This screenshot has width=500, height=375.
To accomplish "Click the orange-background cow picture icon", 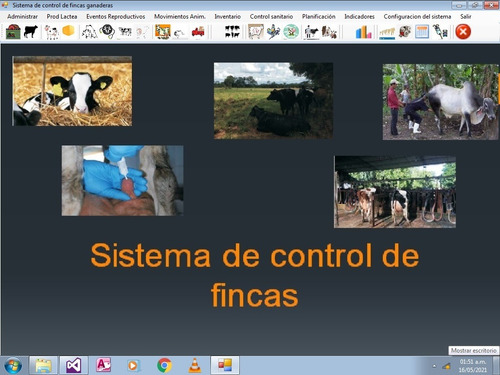I will (163, 32).
